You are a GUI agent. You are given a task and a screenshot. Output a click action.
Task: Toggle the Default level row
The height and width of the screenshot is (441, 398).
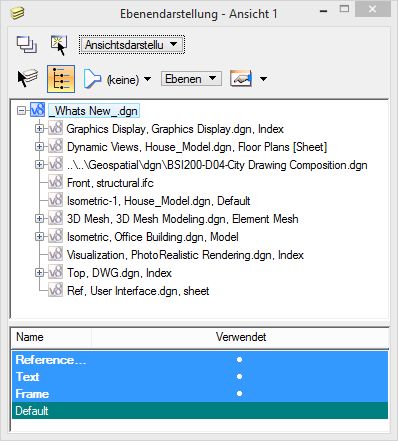[200, 411]
